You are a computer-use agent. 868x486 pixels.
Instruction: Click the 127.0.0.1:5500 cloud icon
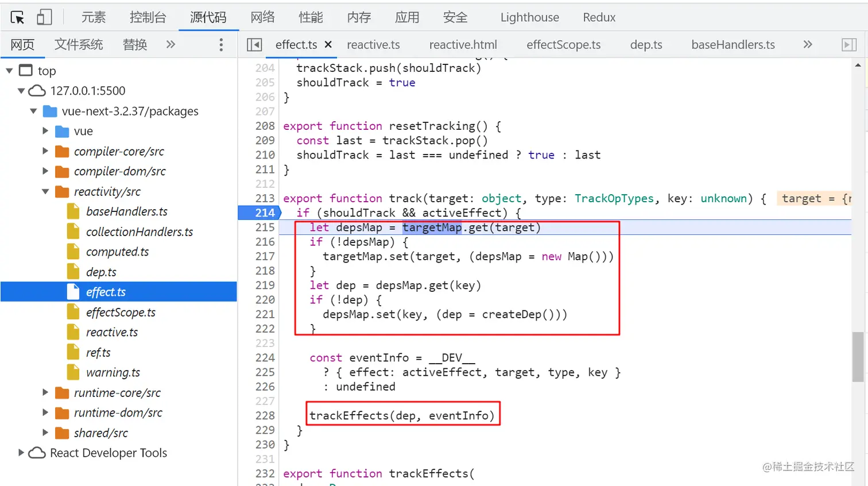click(x=37, y=91)
